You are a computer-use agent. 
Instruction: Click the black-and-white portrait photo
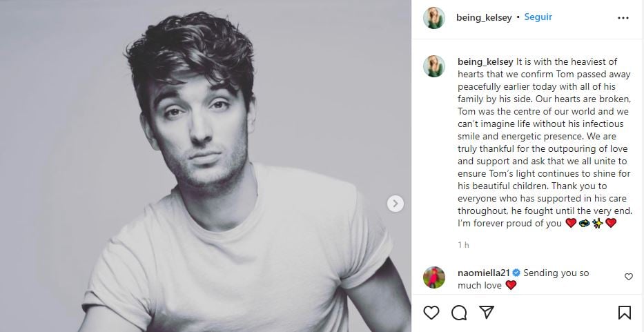(206, 166)
